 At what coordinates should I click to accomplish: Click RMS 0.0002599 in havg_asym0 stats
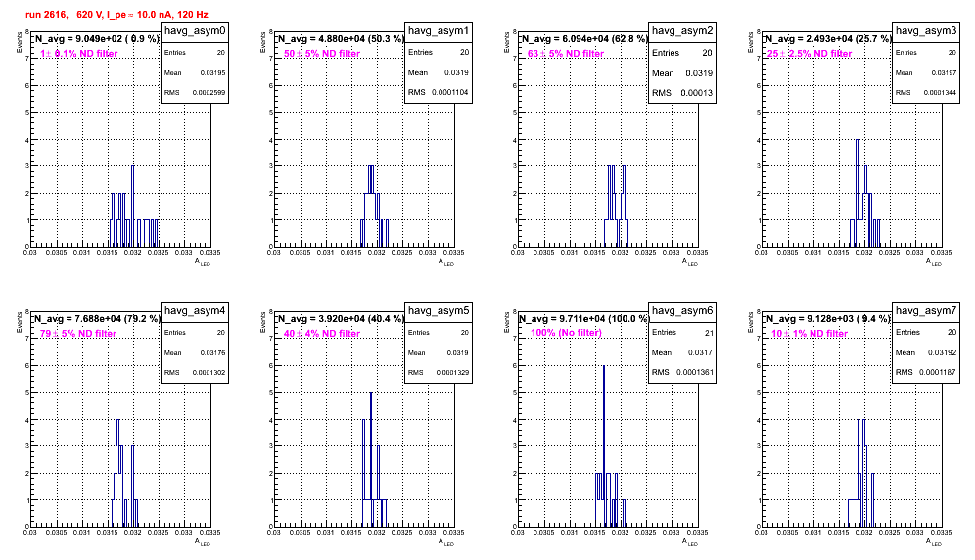195,93
